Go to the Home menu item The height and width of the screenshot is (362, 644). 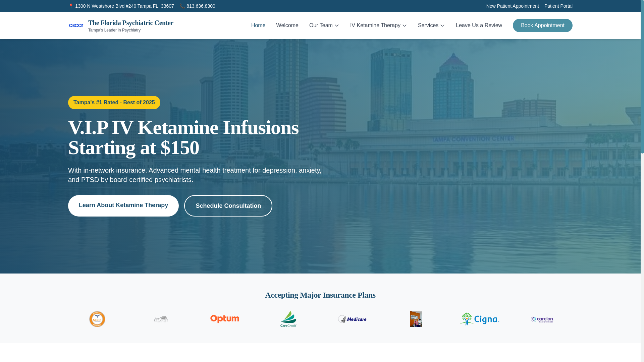258,25
